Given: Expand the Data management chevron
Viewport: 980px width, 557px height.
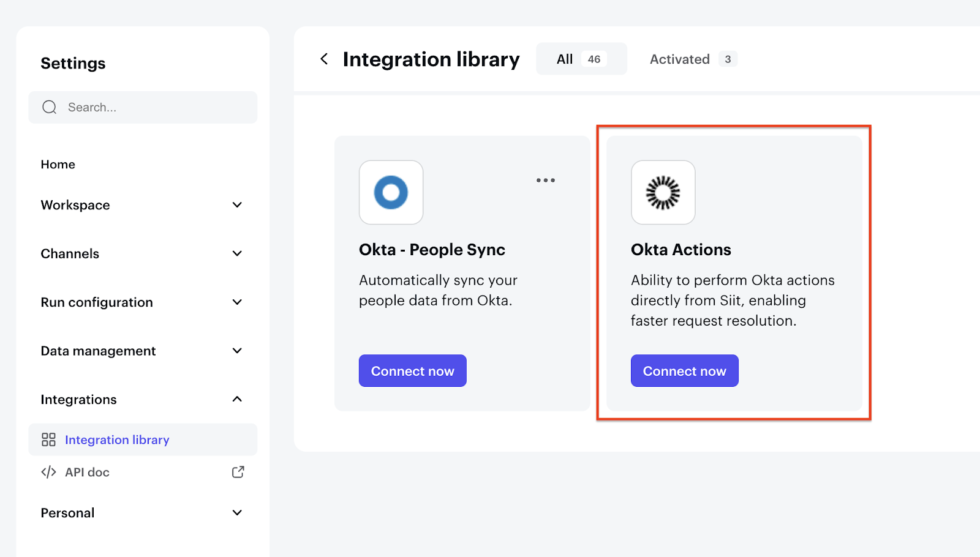Looking at the screenshot, I should click(237, 351).
